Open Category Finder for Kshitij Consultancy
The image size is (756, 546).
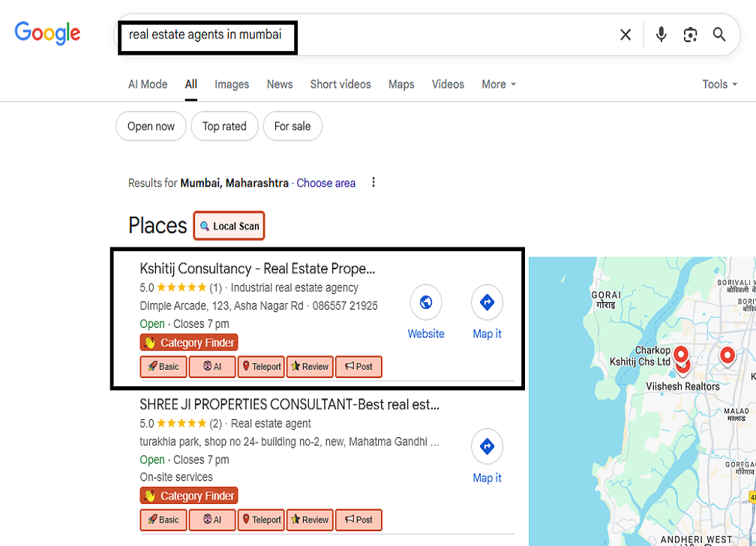click(x=188, y=342)
